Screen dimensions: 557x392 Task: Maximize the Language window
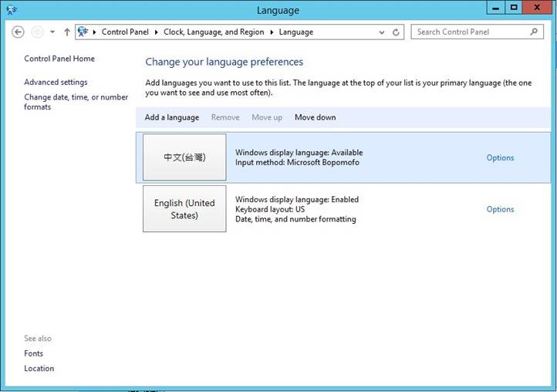point(513,8)
